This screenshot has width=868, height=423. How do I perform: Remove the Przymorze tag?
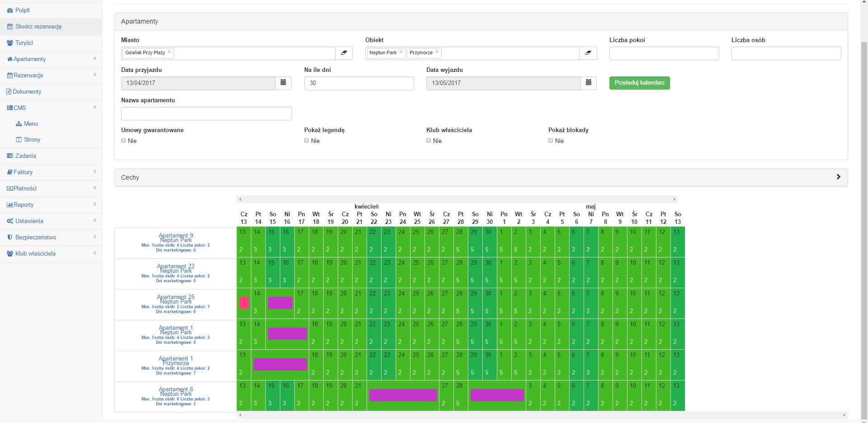437,52
